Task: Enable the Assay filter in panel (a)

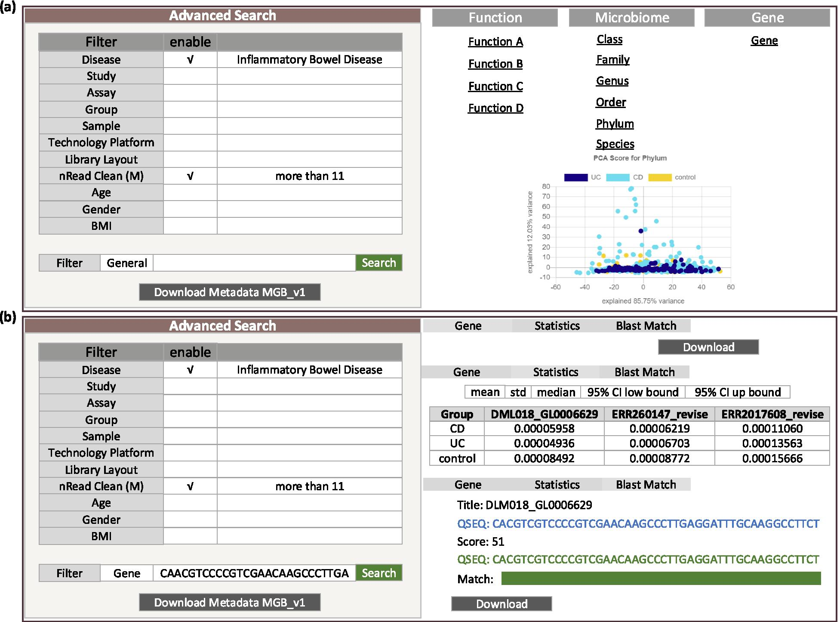Action: click(190, 93)
